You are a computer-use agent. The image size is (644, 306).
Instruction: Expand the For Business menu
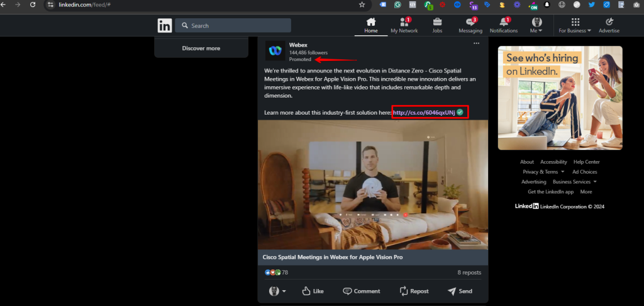[575, 25]
